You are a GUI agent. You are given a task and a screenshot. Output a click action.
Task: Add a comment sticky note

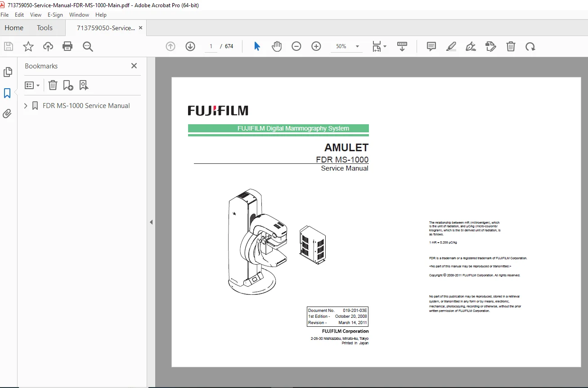coord(431,46)
